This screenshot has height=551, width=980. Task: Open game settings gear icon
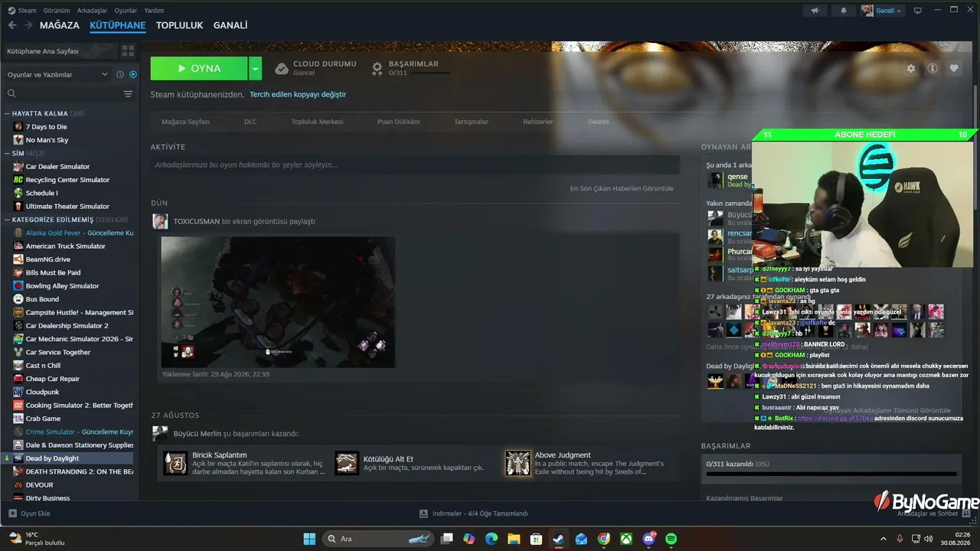pyautogui.click(x=911, y=68)
